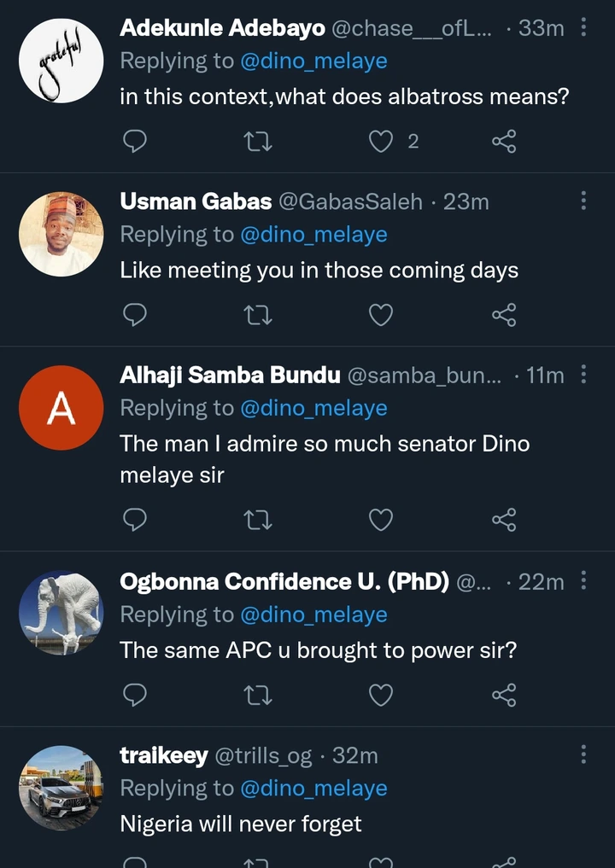Image resolution: width=615 pixels, height=868 pixels.
Task: Open more options on Adekunle Adebayo's tweet
Action: pyautogui.click(x=583, y=27)
